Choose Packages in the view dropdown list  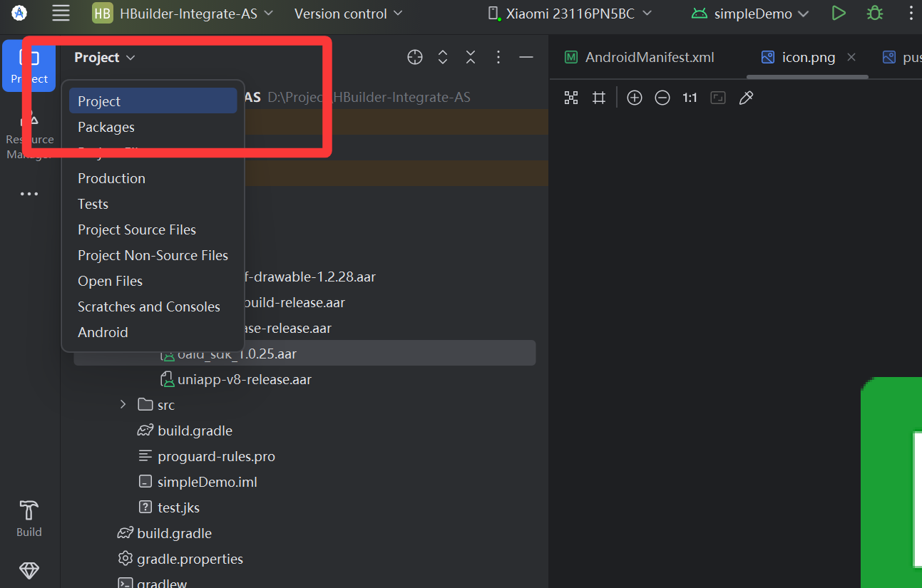[153, 127]
